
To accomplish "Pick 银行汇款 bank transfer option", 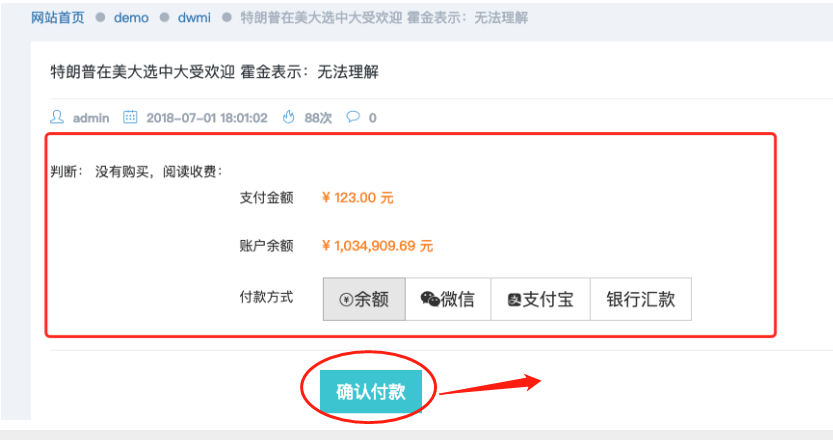I will (x=641, y=299).
